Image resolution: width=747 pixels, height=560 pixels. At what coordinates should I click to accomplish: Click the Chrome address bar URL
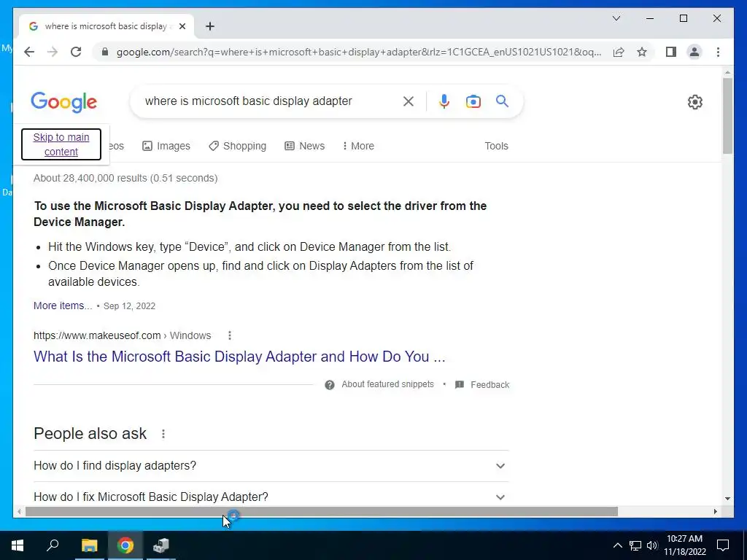click(x=359, y=52)
